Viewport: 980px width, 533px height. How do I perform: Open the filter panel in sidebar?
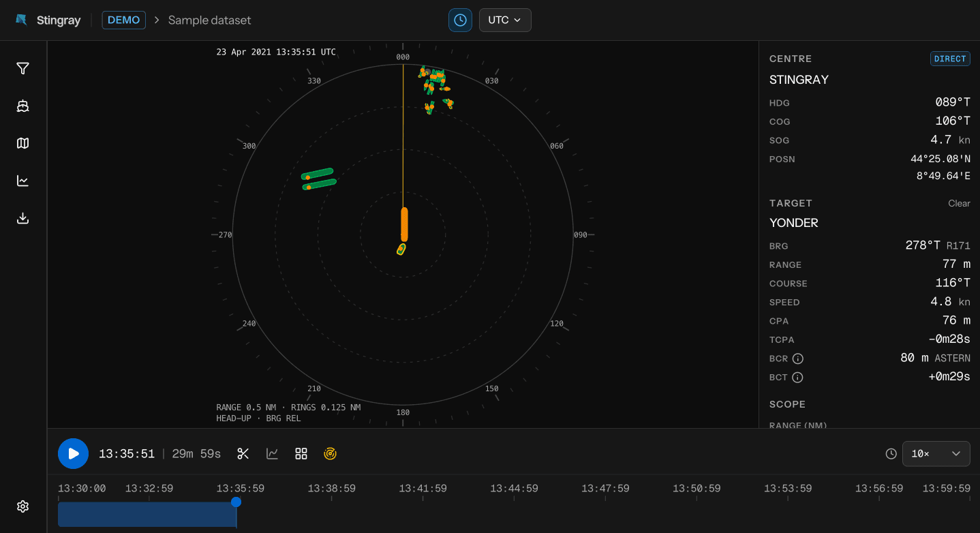point(23,68)
